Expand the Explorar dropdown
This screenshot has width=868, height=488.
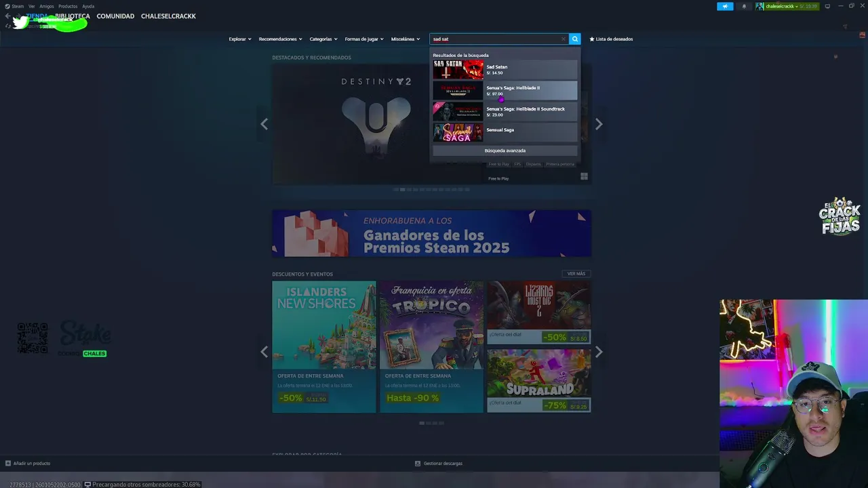240,39
